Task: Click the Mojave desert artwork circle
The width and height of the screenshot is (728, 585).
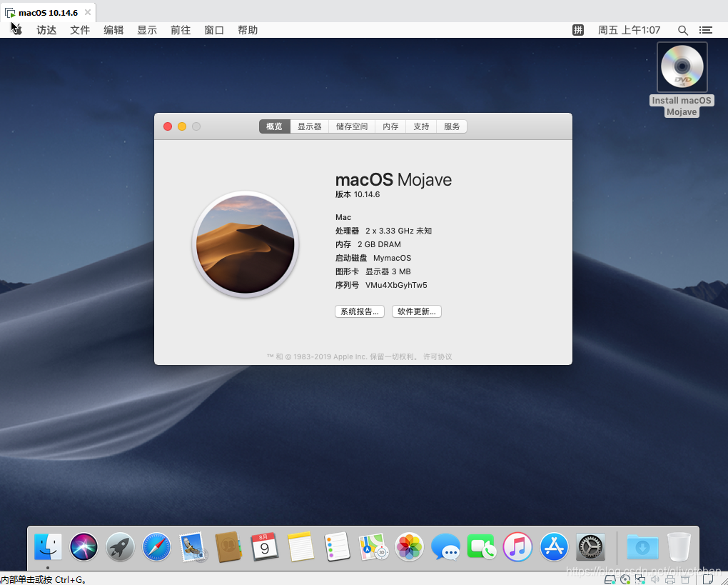Action: point(245,244)
